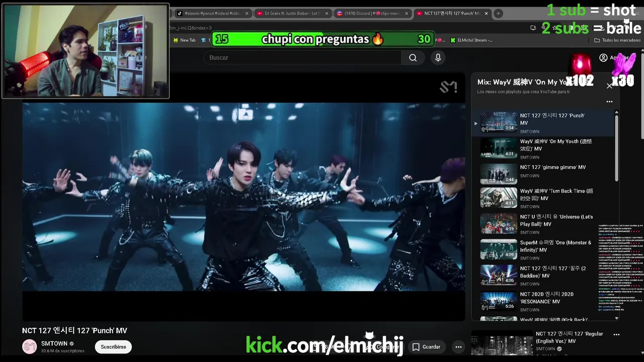Image resolution: width=644 pixels, height=362 pixels.
Task: Click the playlist scroll-down arrow
Action: coord(617,318)
